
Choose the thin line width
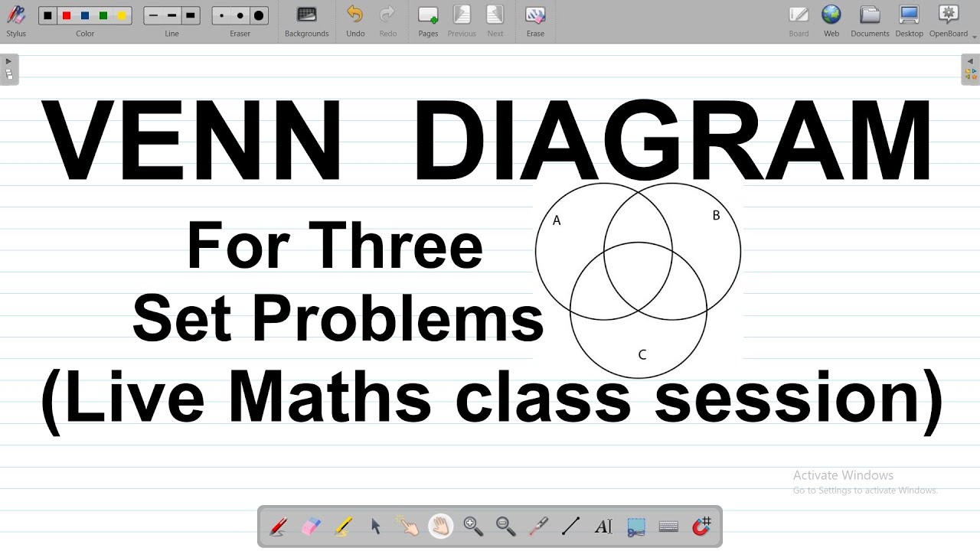pos(153,15)
